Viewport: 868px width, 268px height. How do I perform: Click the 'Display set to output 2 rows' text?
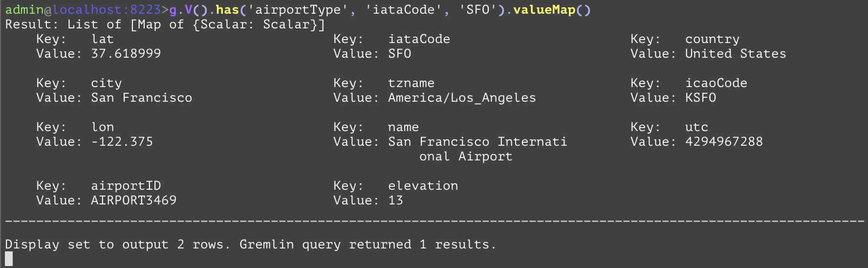click(x=117, y=245)
